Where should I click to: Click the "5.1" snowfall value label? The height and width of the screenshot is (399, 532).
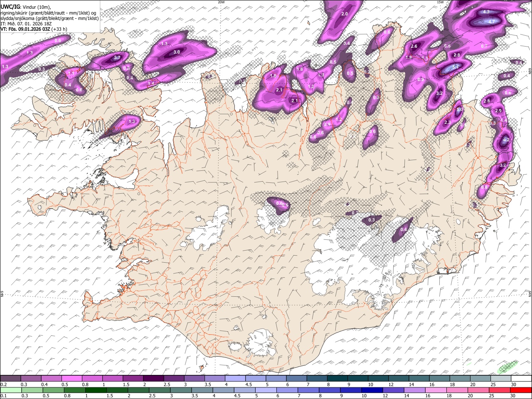[x=455, y=67]
